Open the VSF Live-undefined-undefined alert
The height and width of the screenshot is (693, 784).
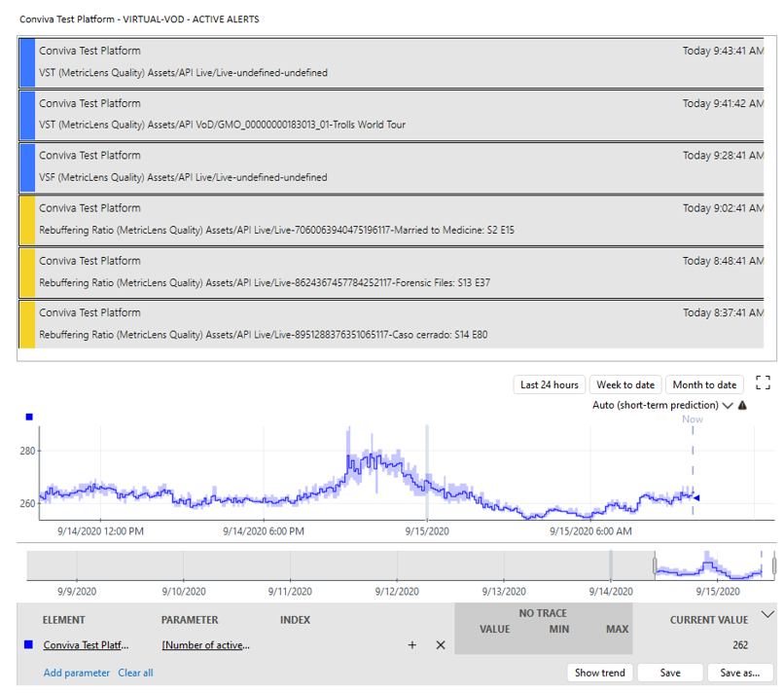tap(391, 167)
